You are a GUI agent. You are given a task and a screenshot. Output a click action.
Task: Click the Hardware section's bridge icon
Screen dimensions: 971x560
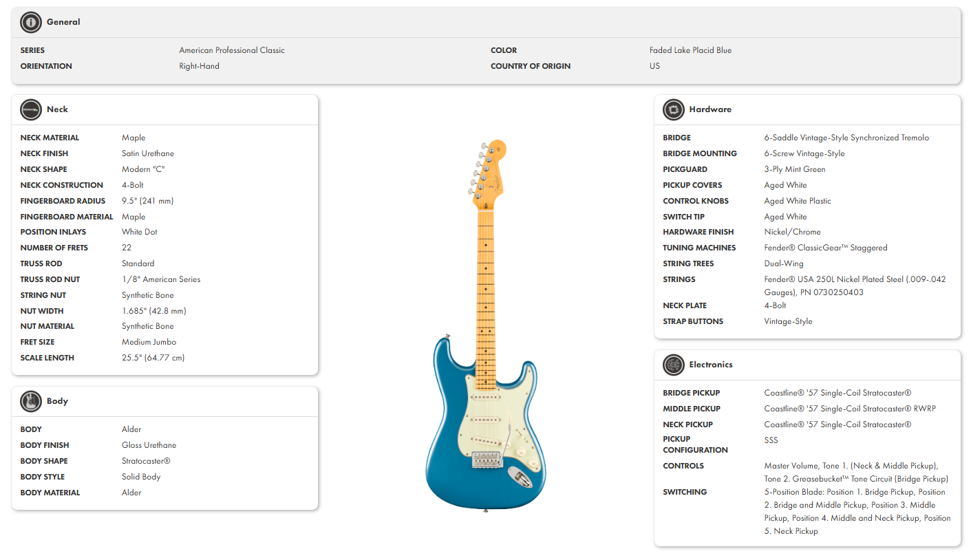click(673, 109)
